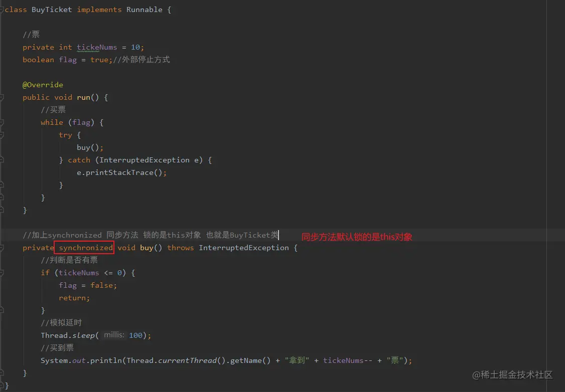Click the '//买票' comment

53,109
